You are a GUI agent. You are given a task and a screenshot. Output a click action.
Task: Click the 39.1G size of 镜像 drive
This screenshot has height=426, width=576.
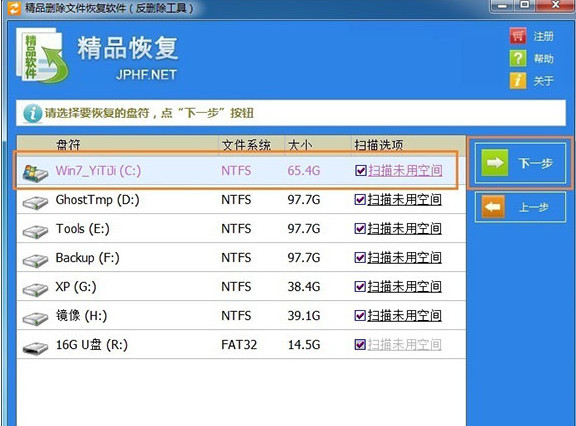click(x=304, y=316)
